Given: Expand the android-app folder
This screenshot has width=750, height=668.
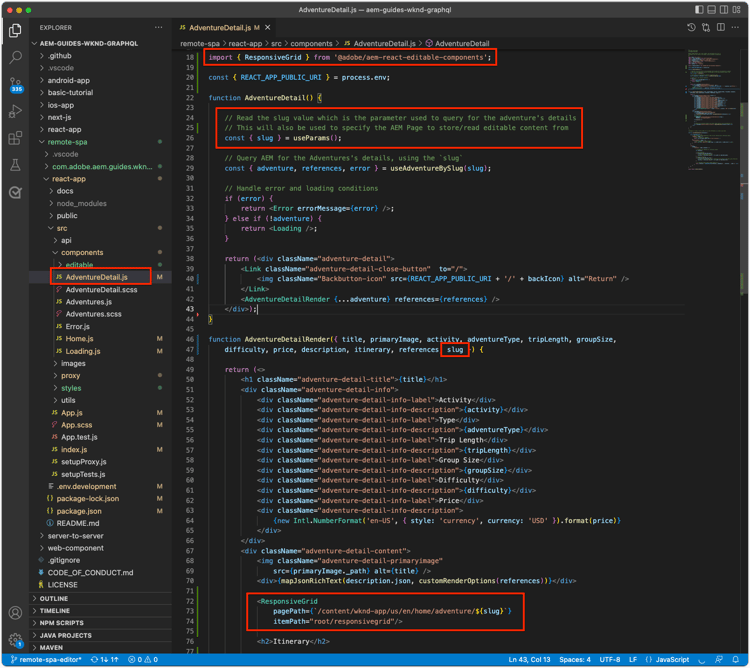Looking at the screenshot, I should point(69,80).
